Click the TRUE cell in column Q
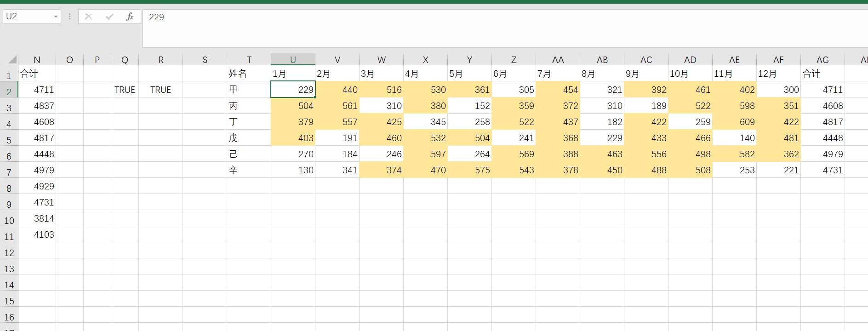Image resolution: width=868 pixels, height=331 pixels. click(x=125, y=90)
